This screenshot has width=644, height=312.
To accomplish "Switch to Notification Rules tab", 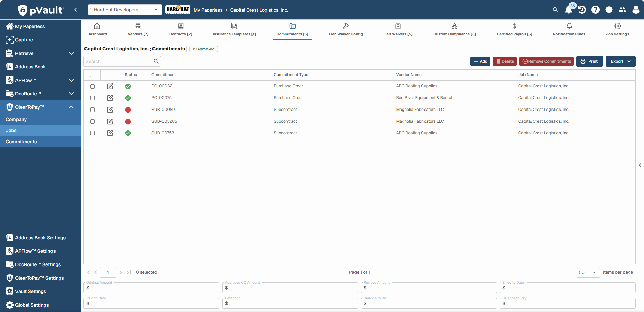I will pos(569,29).
